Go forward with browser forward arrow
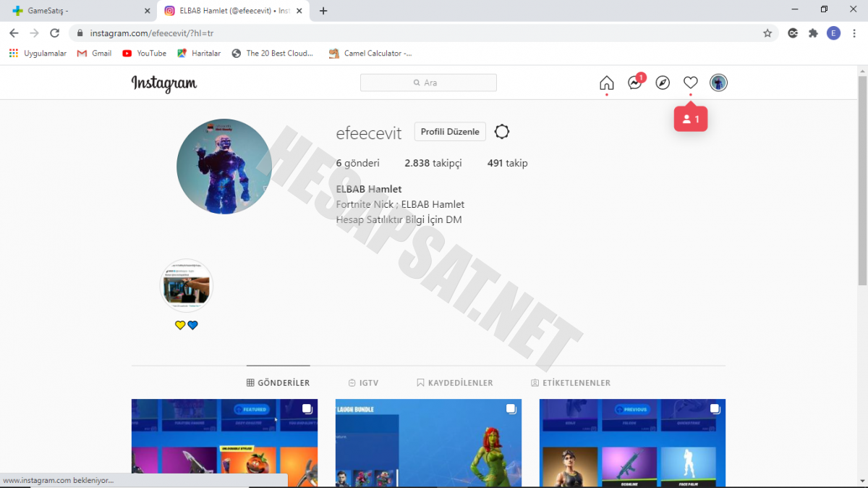 click(x=34, y=33)
